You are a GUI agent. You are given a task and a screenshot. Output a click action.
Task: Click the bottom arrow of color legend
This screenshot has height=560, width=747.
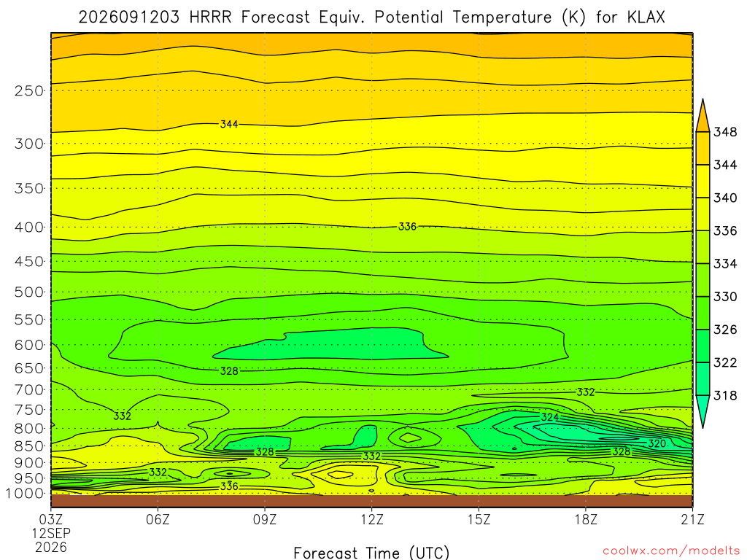(x=703, y=412)
